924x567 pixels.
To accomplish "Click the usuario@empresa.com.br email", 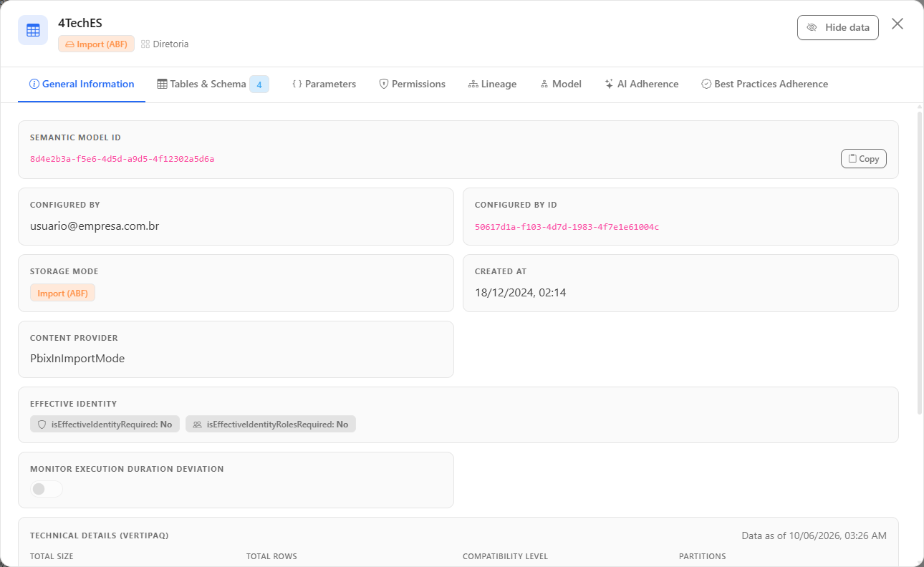I will click(x=95, y=226).
